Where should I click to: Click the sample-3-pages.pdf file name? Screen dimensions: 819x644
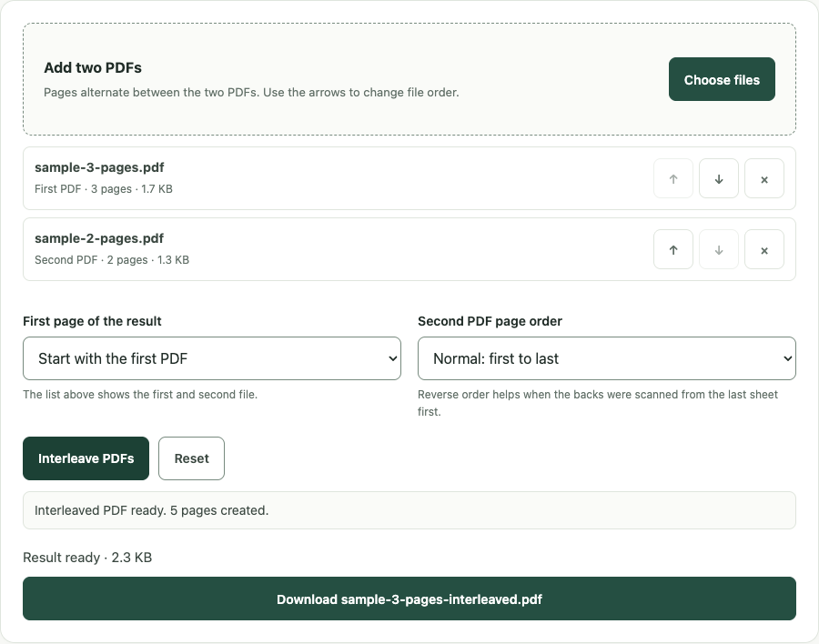click(x=99, y=167)
